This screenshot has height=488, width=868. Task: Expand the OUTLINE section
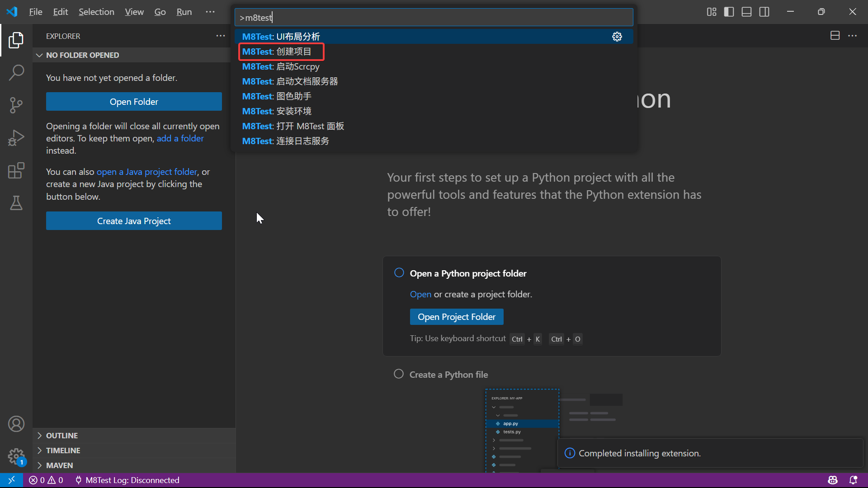click(x=62, y=436)
